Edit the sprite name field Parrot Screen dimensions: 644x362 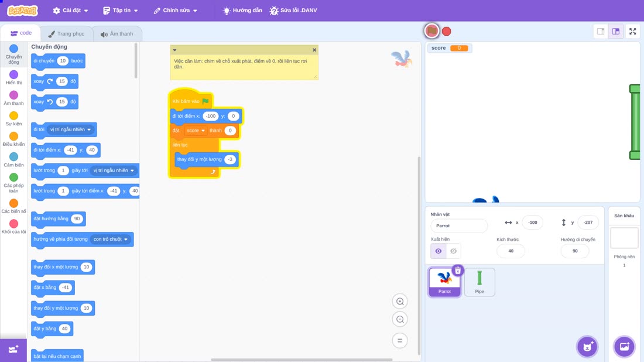459,226
